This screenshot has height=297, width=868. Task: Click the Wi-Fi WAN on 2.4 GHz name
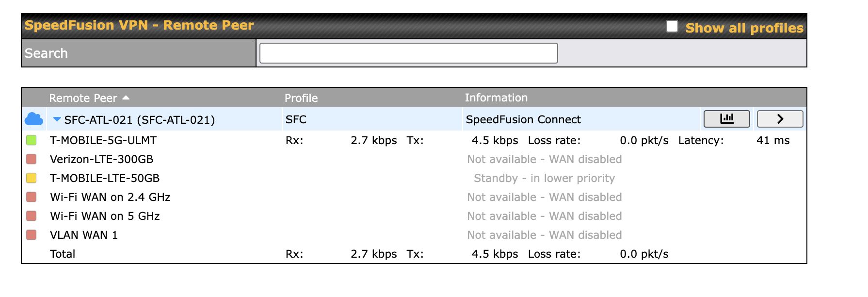click(110, 197)
